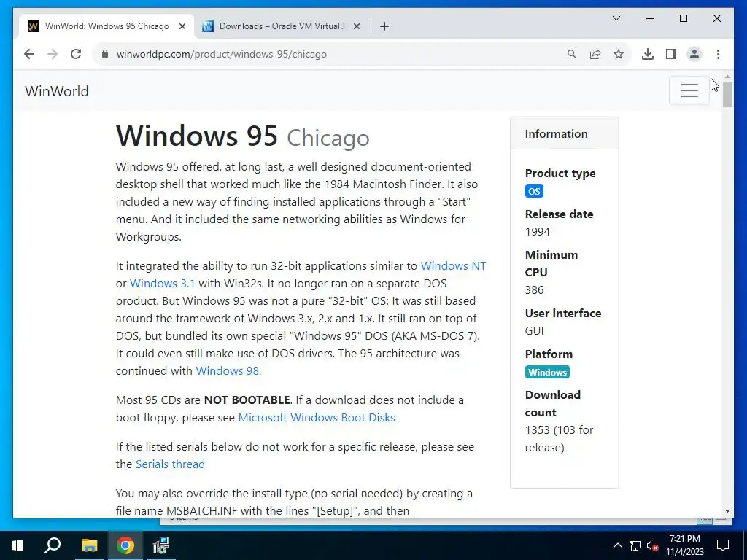The image size is (747, 560).
Task: Open tab search chevron dropdown
Action: click(x=616, y=18)
